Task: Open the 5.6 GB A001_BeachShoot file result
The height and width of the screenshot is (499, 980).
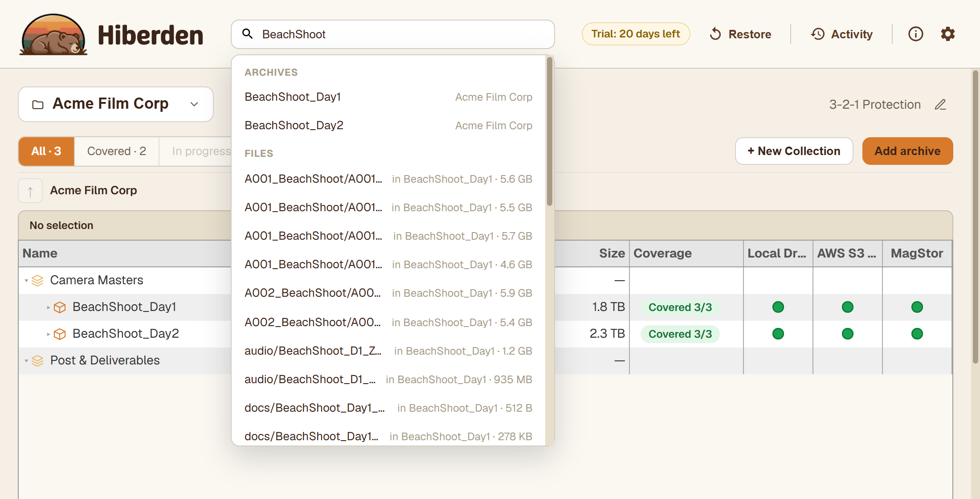Action: (388, 179)
